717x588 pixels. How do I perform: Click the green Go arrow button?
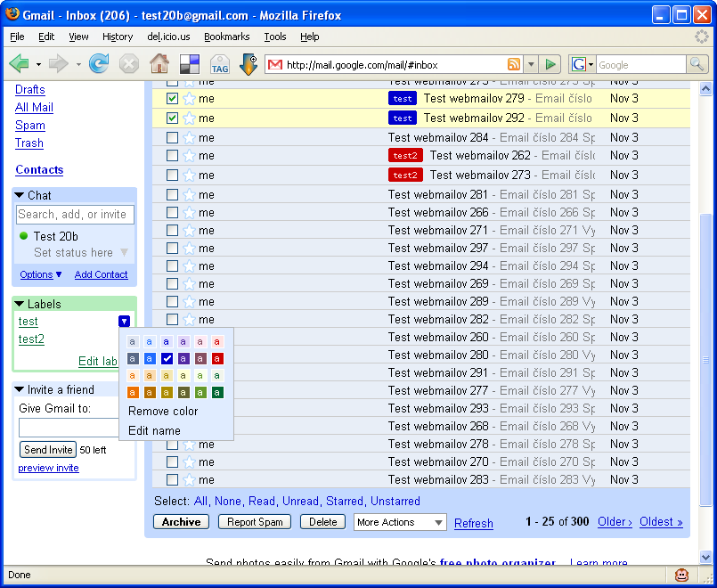550,64
